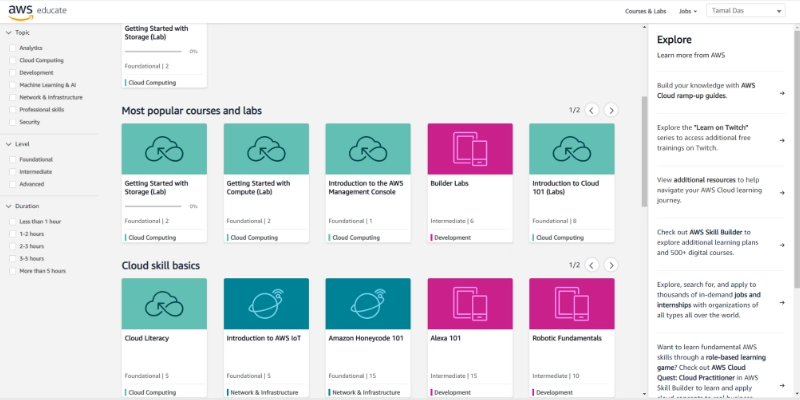This screenshot has width=800, height=400.
Task: Open the AWS Educate home logo
Action: [37, 11]
